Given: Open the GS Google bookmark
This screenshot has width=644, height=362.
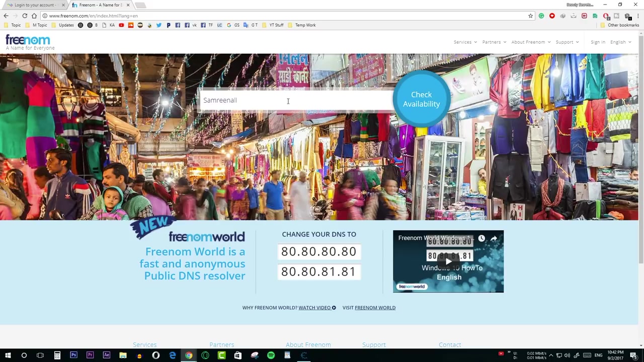Looking at the screenshot, I should [x=233, y=25].
